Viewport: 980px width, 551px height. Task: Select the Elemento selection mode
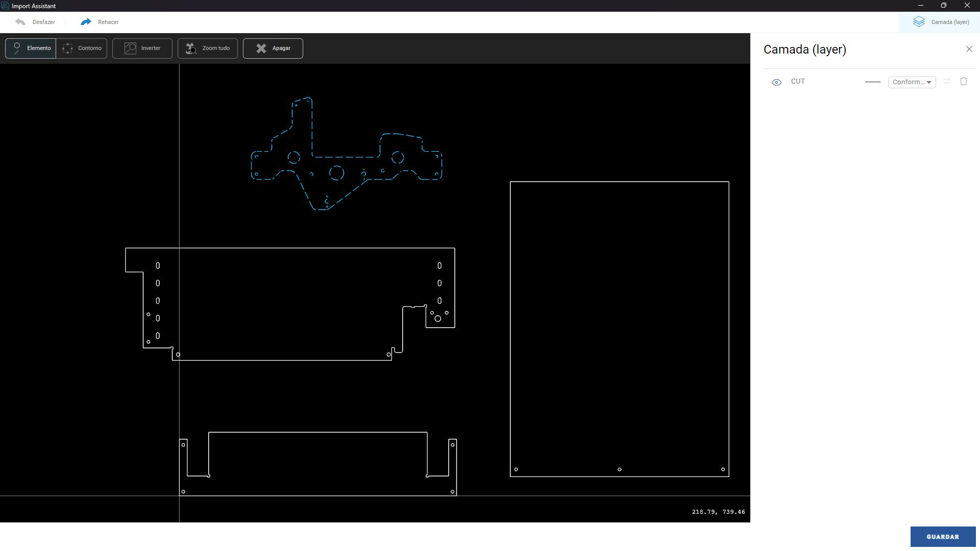pyautogui.click(x=31, y=48)
